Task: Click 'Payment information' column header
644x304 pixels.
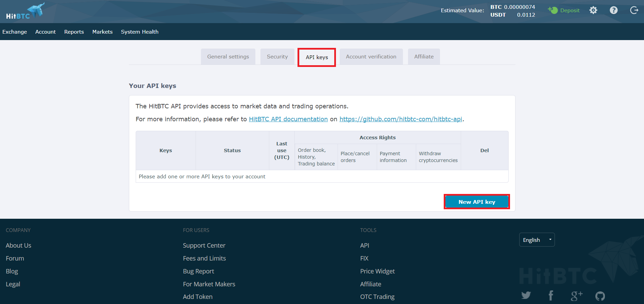Action: pos(396,157)
